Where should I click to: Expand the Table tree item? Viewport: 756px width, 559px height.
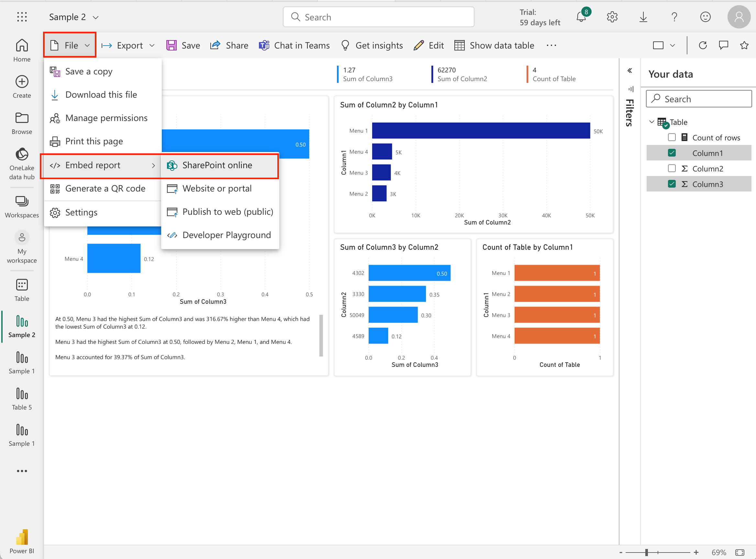(651, 122)
